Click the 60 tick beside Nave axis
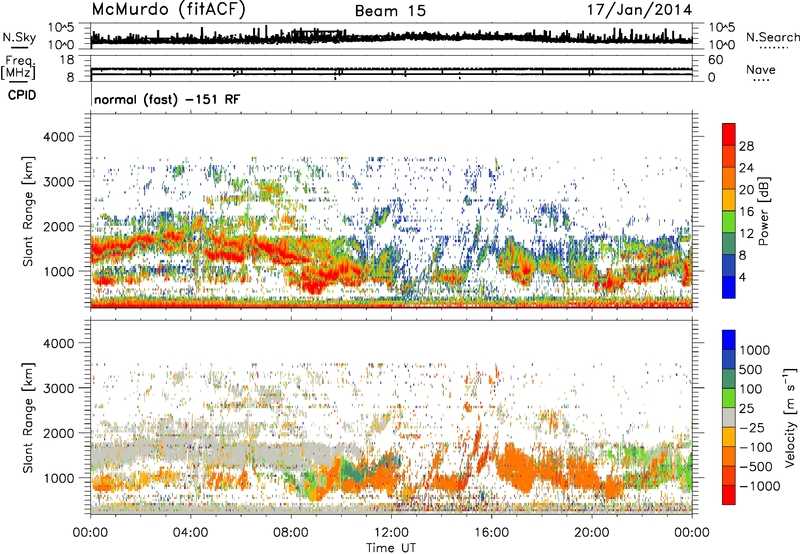Viewport: 800px width, 554px height. point(715,60)
